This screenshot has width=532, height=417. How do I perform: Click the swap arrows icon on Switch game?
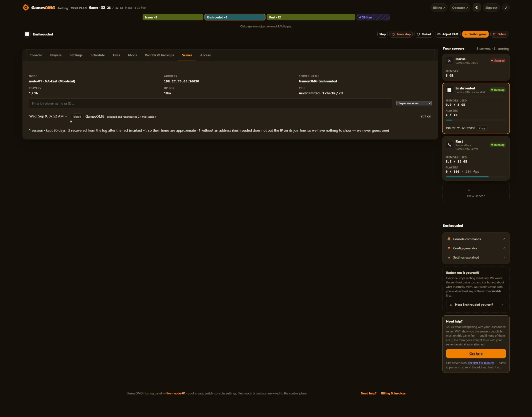466,34
